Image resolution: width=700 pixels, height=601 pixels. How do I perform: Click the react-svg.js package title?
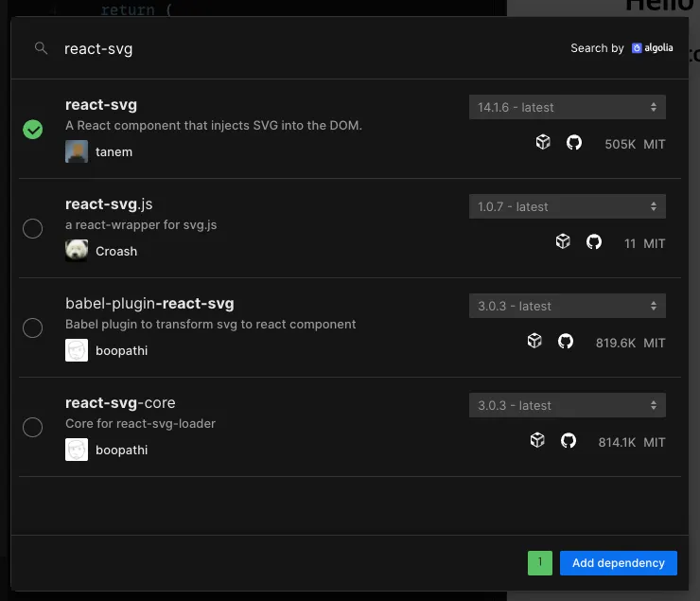point(109,204)
